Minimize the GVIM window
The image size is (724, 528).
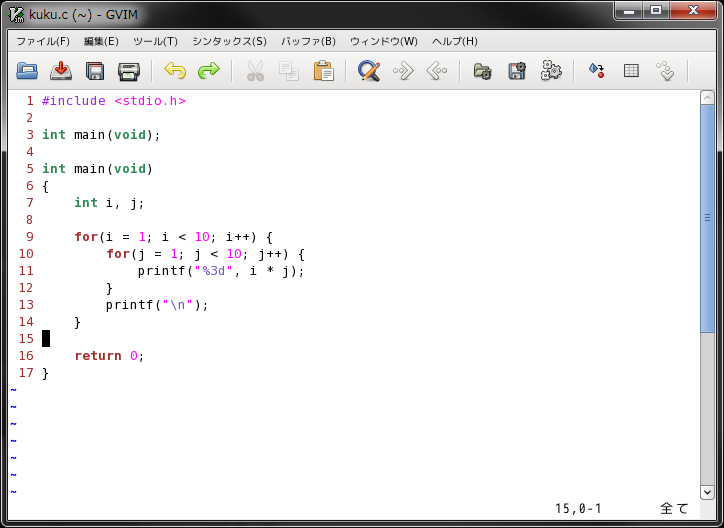pyautogui.click(x=629, y=11)
